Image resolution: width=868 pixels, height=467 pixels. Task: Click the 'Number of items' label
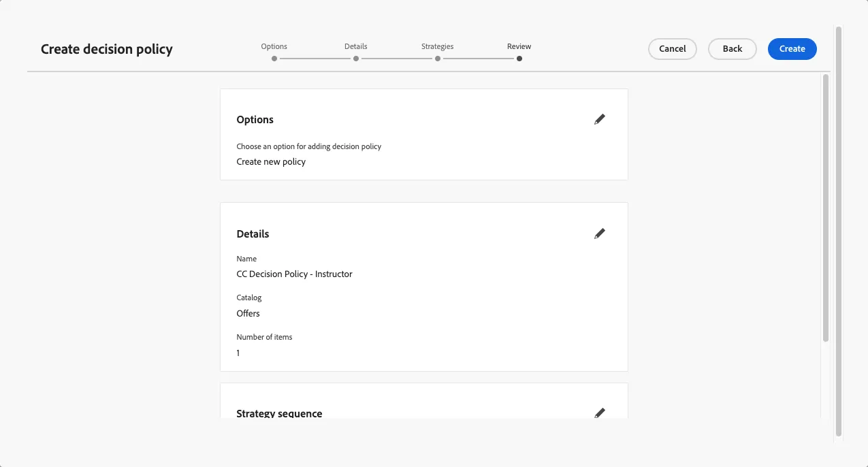(264, 337)
